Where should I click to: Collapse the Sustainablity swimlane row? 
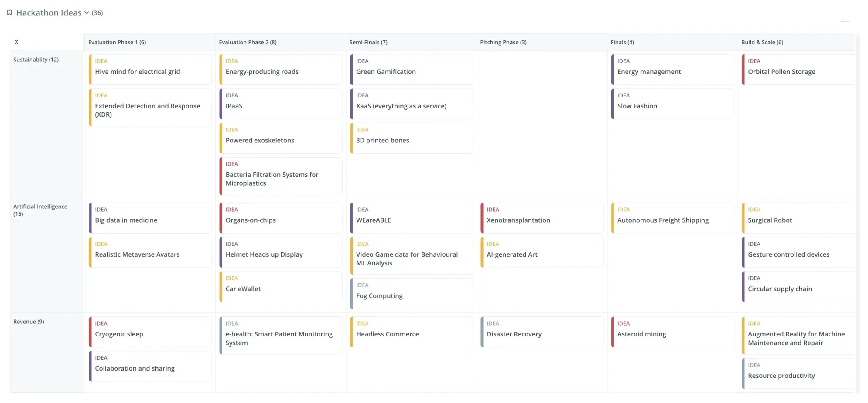pos(36,60)
